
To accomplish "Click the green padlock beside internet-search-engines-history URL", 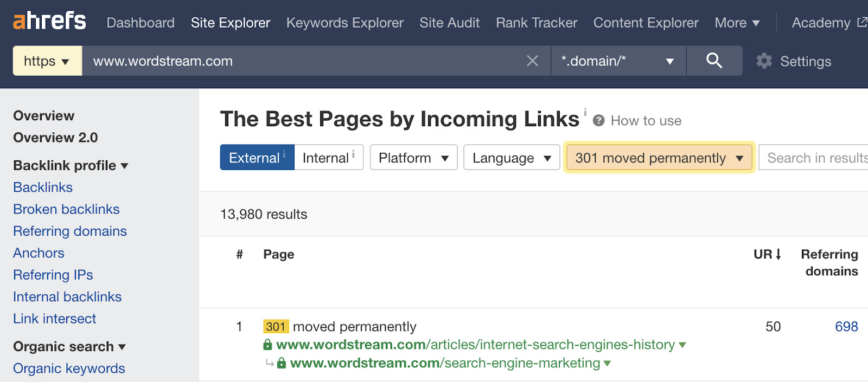I will [267, 345].
